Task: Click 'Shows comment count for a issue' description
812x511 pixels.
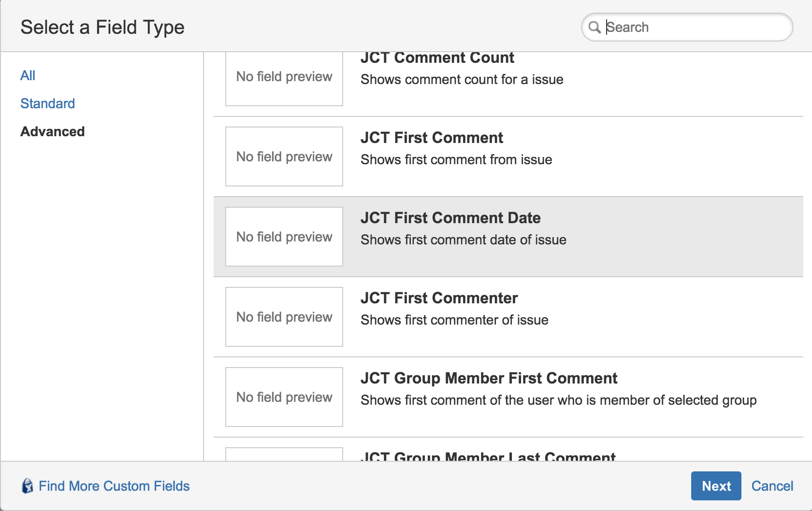Action: pos(462,79)
